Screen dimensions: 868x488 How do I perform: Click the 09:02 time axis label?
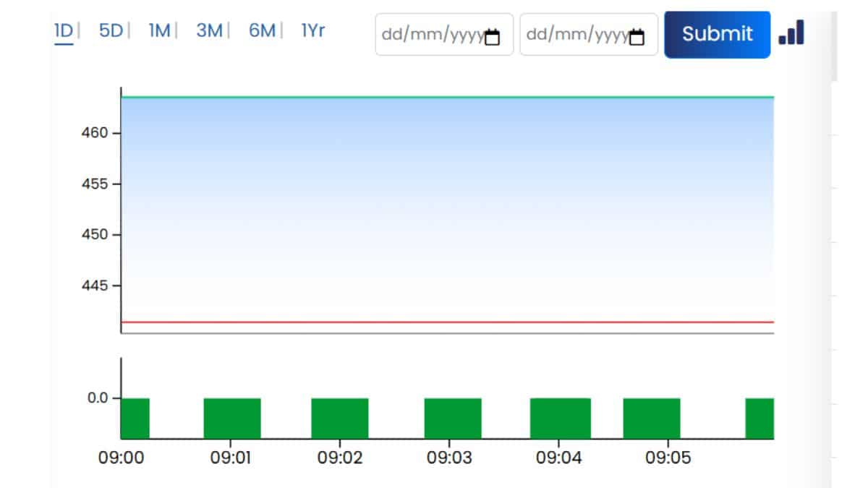click(x=339, y=458)
